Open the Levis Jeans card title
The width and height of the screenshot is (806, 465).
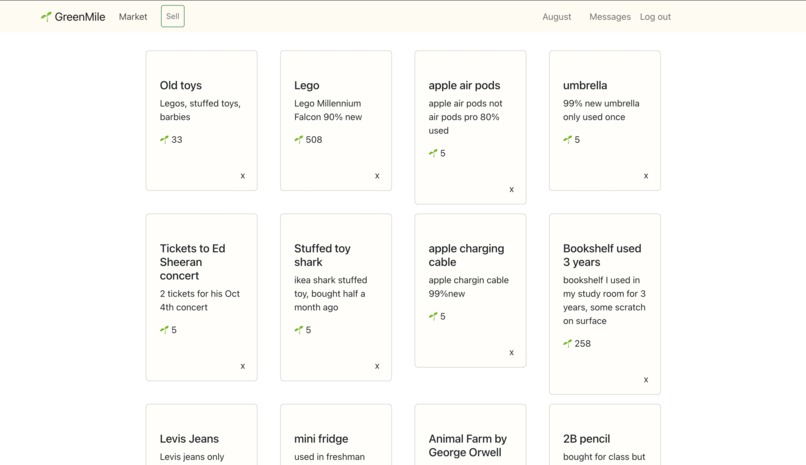(189, 439)
